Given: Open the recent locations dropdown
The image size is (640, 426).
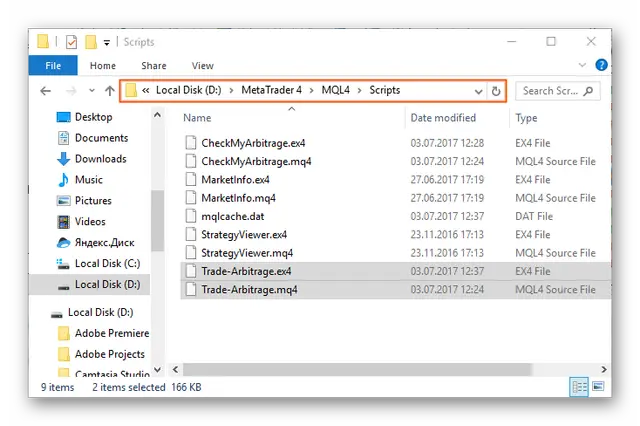Looking at the screenshot, I should [92, 91].
